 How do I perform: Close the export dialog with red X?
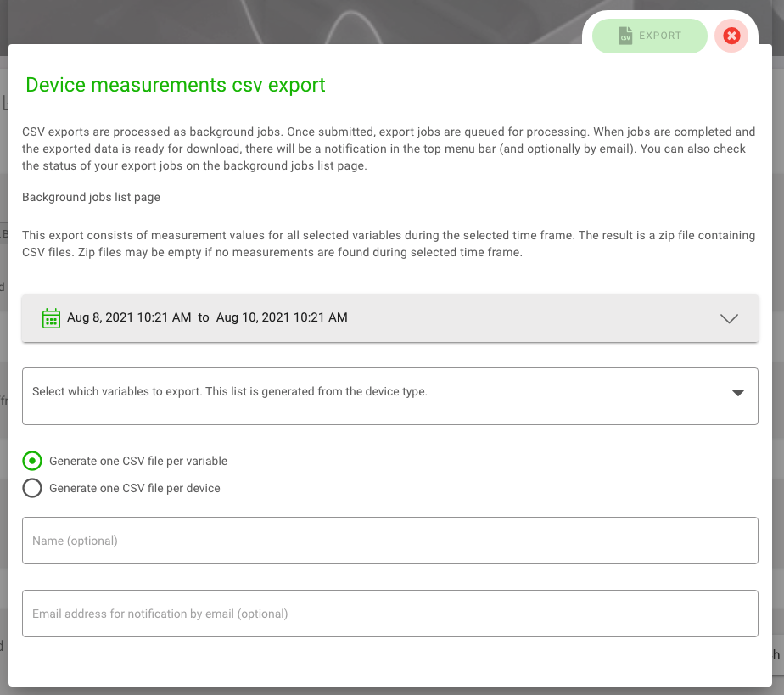[731, 36]
